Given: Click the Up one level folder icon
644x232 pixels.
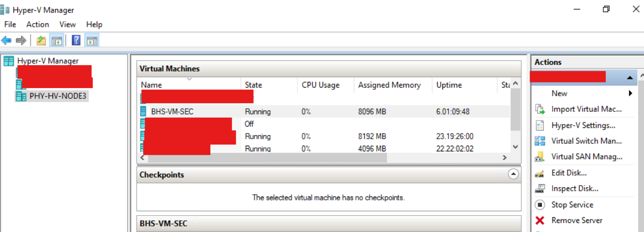Looking at the screenshot, I should [x=41, y=41].
